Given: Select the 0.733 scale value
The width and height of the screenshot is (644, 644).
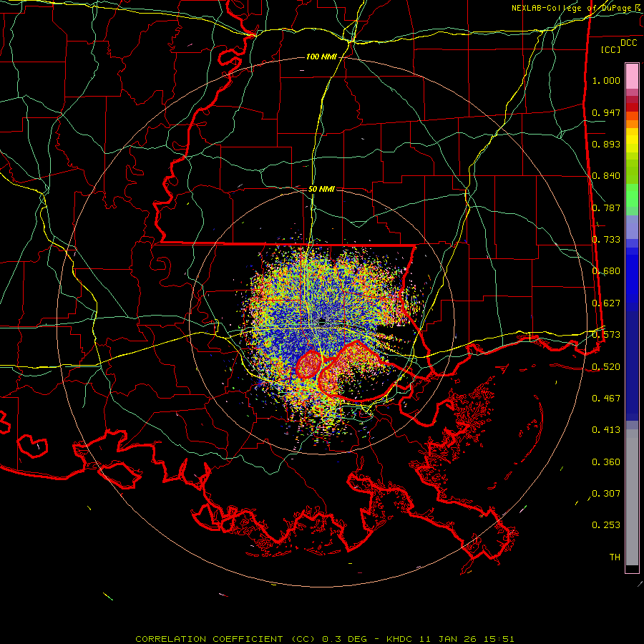Looking at the screenshot, I should click(x=606, y=240).
